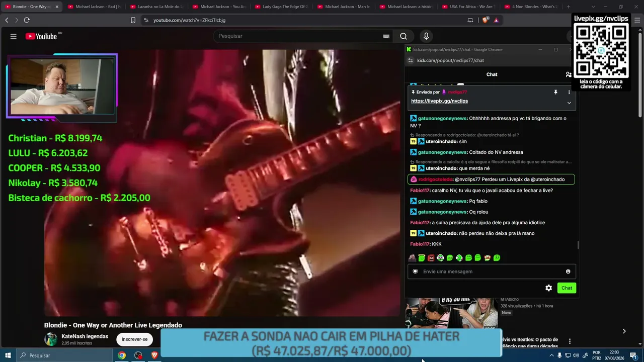Open site settings icon beside youtube.com URL
The width and height of the screenshot is (644, 362).
tap(146, 20)
